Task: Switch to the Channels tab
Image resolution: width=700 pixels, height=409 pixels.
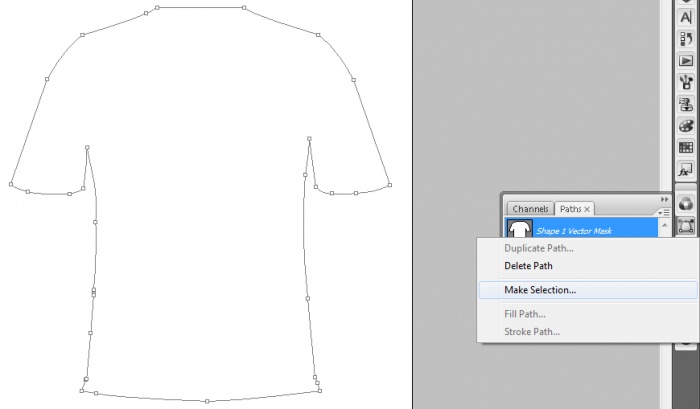Action: coord(530,209)
